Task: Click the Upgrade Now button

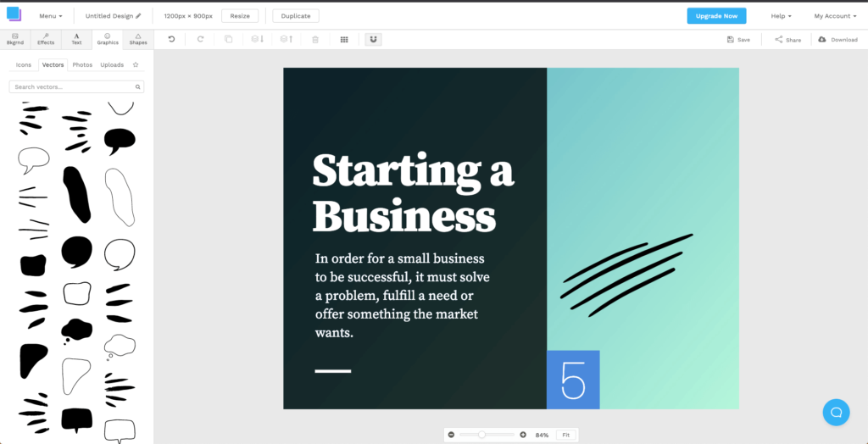Action: coord(717,16)
